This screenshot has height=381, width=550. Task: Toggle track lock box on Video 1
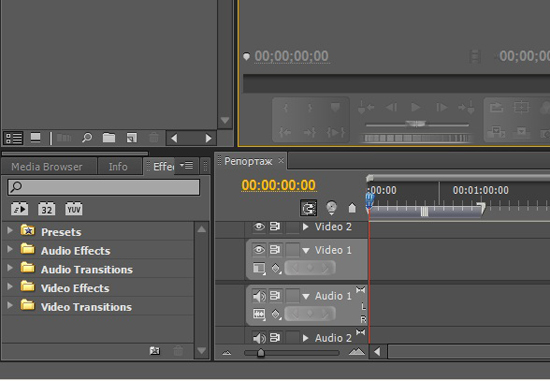coord(293,250)
